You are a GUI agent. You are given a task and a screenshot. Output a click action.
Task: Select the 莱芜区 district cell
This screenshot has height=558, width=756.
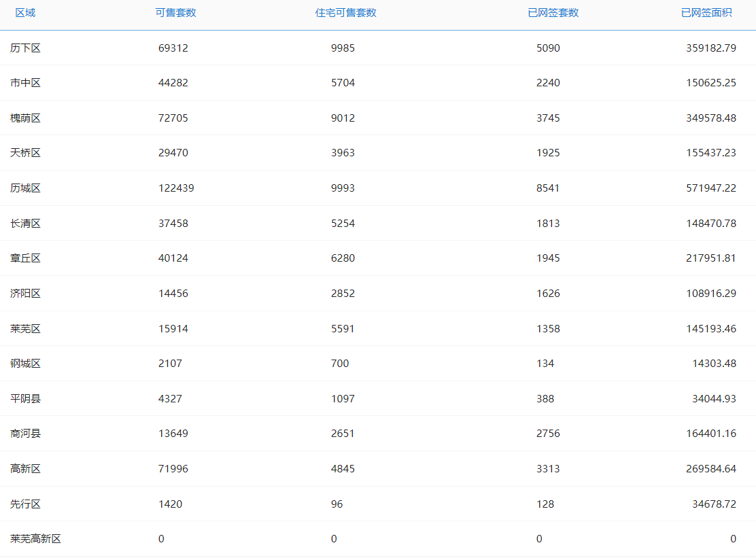pos(25,329)
